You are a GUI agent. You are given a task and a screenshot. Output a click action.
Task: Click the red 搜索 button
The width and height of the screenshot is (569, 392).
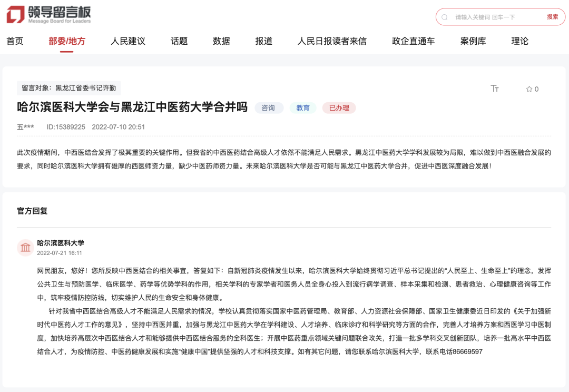click(x=552, y=17)
